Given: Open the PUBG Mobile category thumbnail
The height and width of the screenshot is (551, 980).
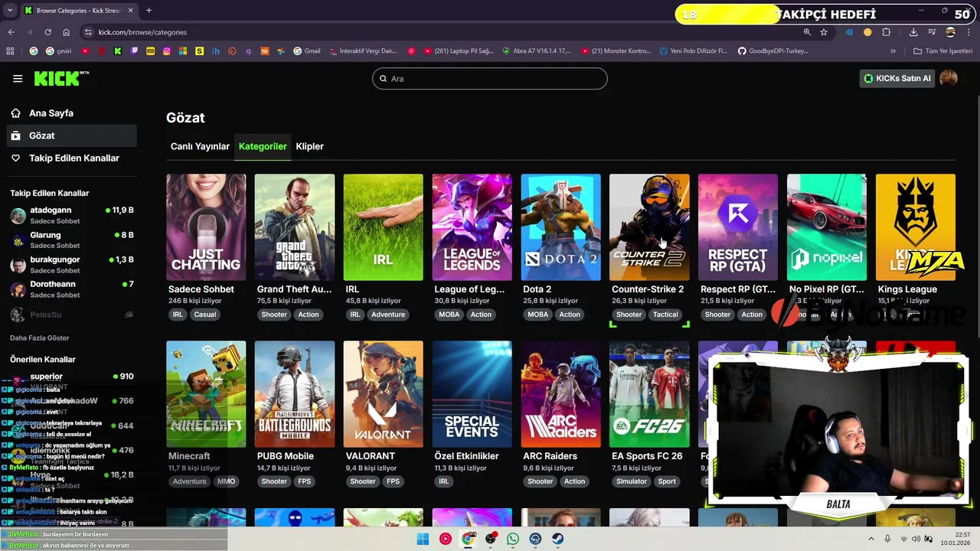Looking at the screenshot, I should pyautogui.click(x=295, y=394).
